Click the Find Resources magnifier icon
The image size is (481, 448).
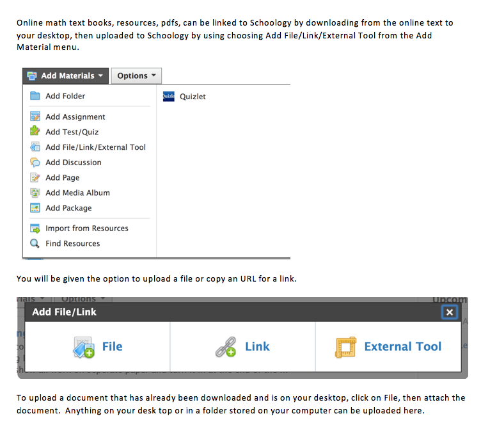35,243
